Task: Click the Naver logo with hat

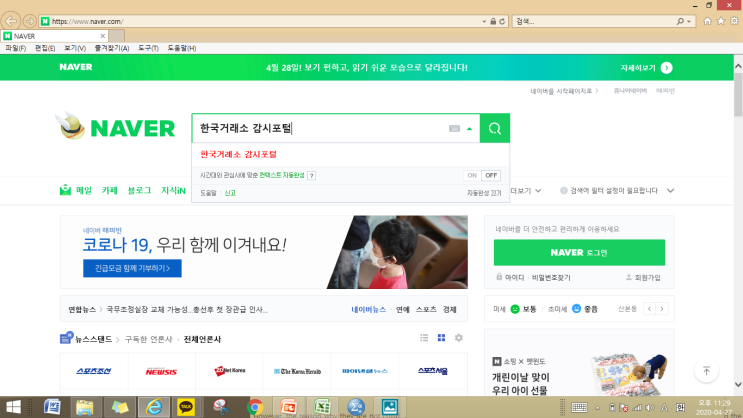Action: tap(116, 127)
